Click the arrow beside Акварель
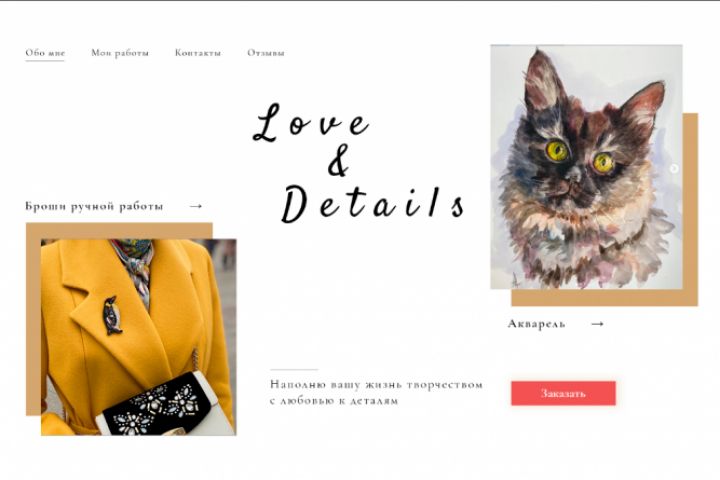This screenshot has height=480, width=720. pos(597,324)
